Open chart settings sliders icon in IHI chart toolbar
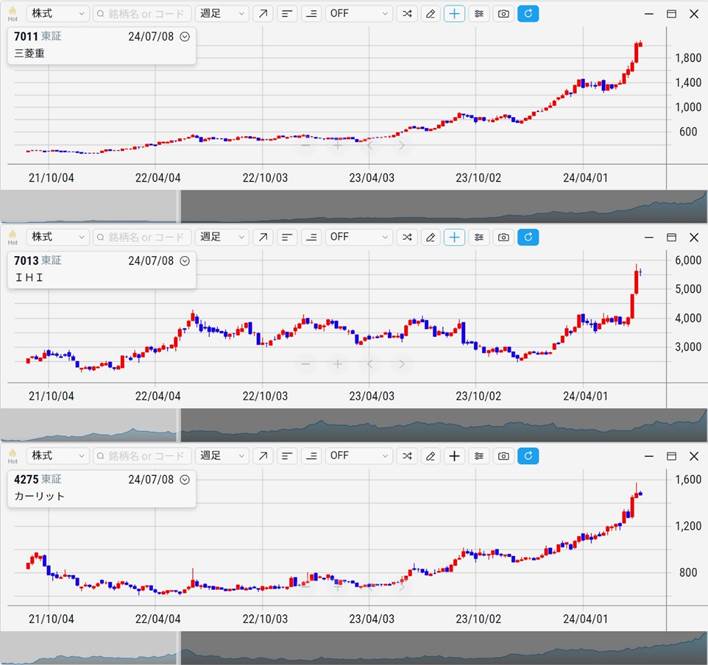This screenshot has height=665, width=708. point(479,237)
